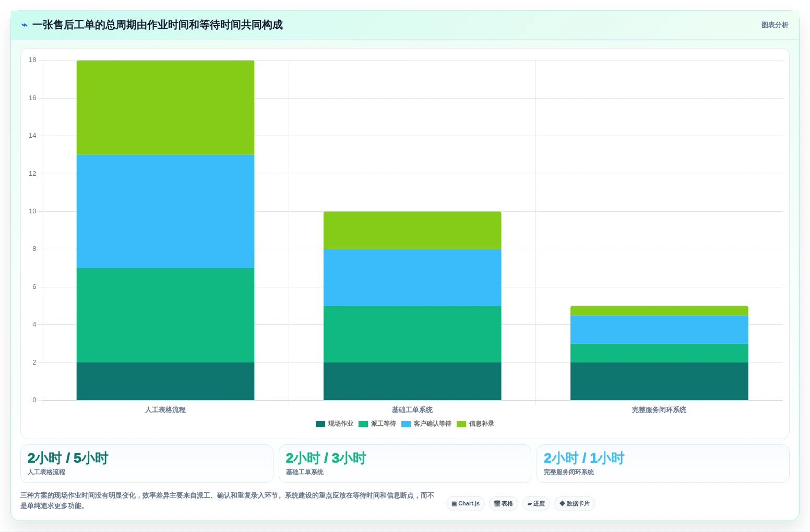Click the 基础工单系统 dark 现场作业 segment
This screenshot has height=532, width=810.
tap(412, 381)
